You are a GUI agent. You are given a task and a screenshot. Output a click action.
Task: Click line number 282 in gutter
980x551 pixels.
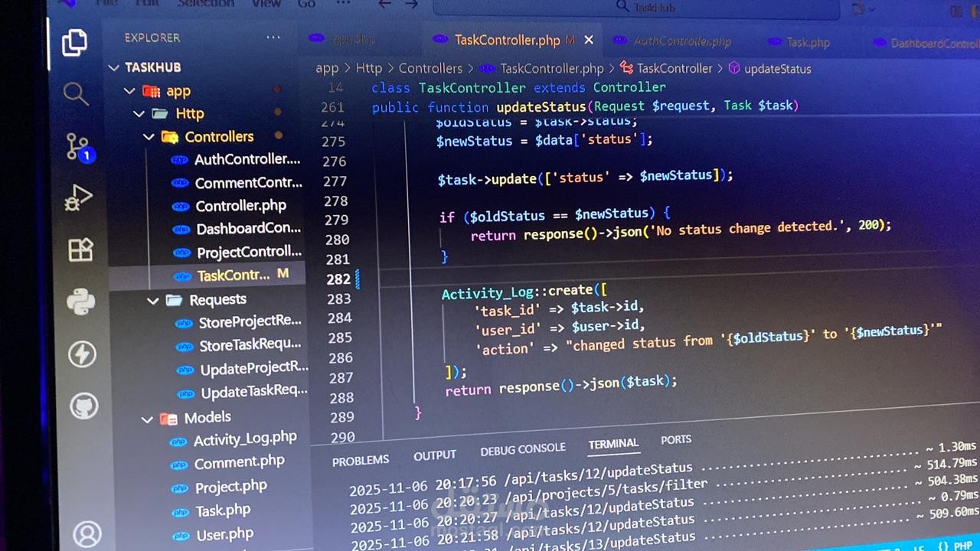pyautogui.click(x=338, y=279)
